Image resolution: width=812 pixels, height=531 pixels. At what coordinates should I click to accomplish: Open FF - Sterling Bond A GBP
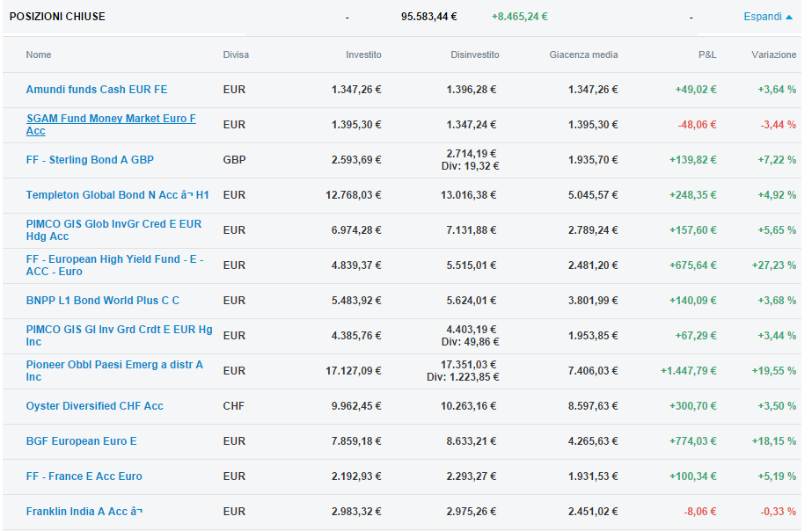click(x=90, y=160)
